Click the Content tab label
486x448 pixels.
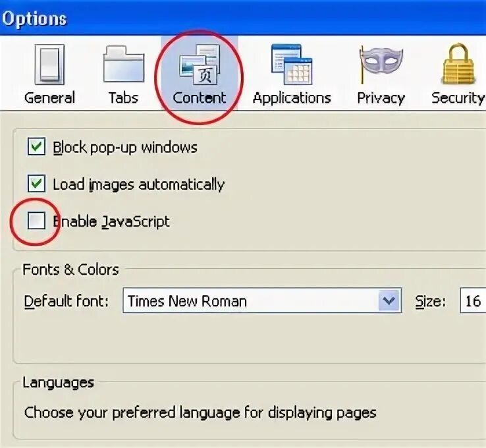point(200,98)
